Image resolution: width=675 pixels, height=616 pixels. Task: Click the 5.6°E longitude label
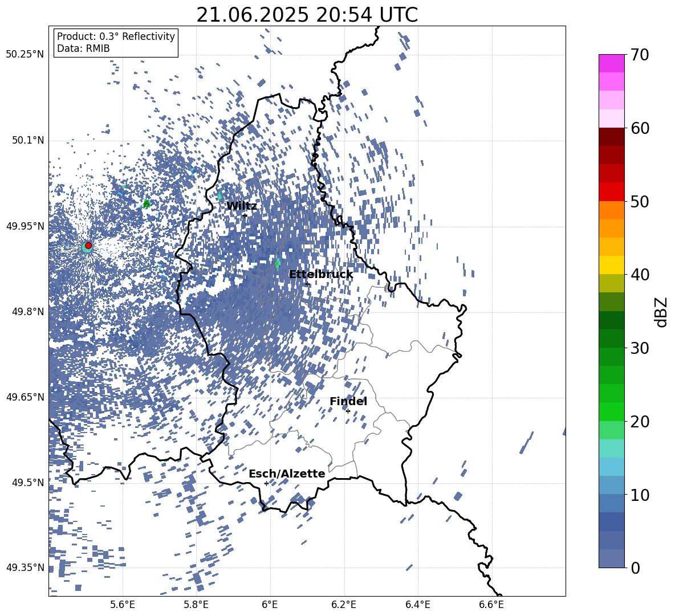[x=123, y=605]
